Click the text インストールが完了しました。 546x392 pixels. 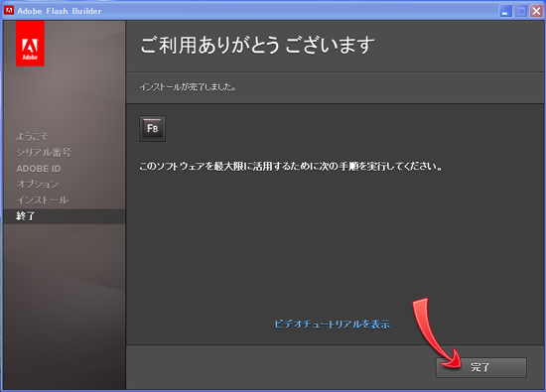click(188, 87)
